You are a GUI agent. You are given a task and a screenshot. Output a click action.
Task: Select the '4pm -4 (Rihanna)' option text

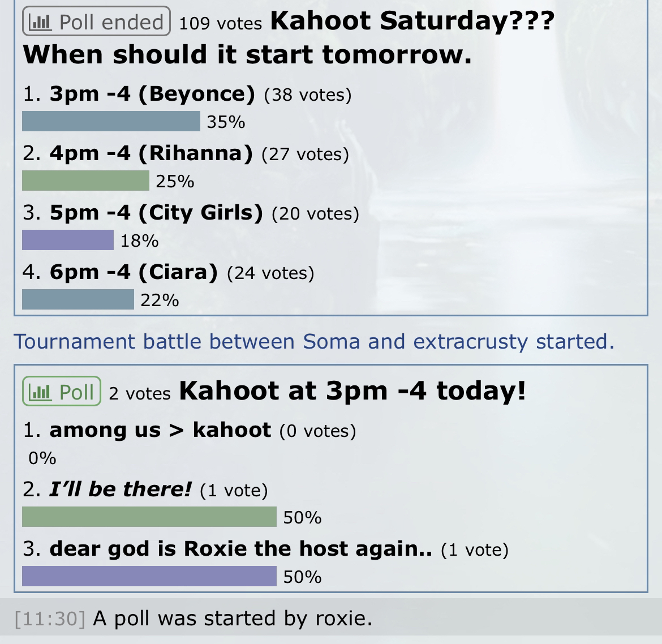pos(151,153)
